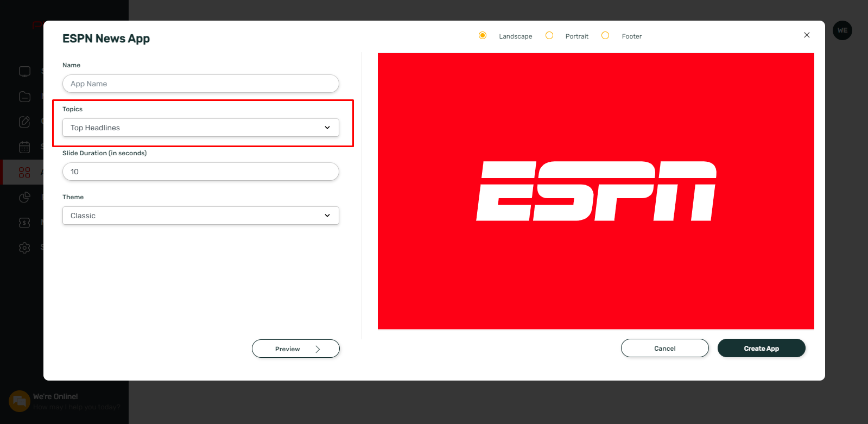Open the pie chart reports icon in sidebar
Viewport: 868px width, 424px height.
(x=24, y=197)
